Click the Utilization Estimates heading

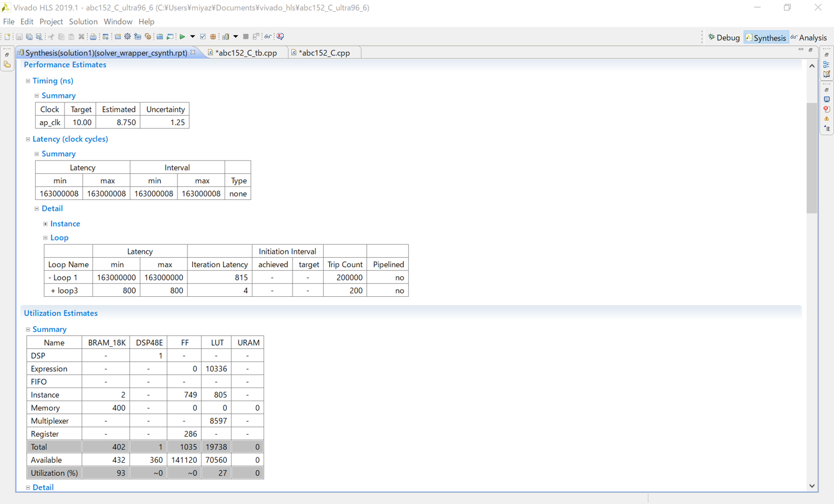(61, 313)
